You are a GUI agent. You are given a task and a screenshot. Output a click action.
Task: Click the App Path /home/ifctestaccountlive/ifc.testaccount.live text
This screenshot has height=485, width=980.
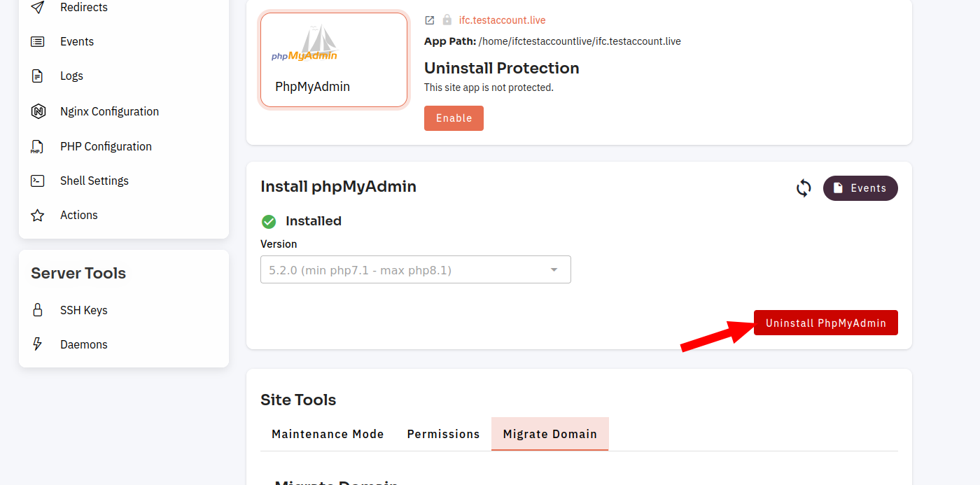tap(553, 41)
